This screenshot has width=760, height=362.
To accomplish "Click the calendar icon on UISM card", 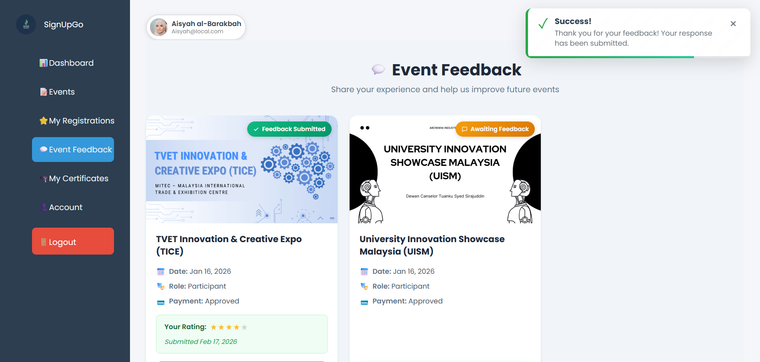I will tap(364, 271).
